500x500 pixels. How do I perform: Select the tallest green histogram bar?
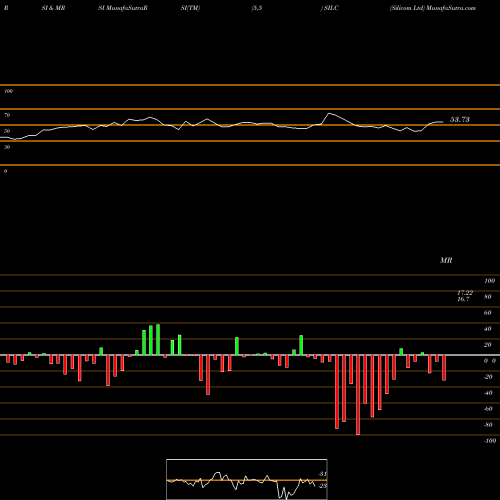158,340
